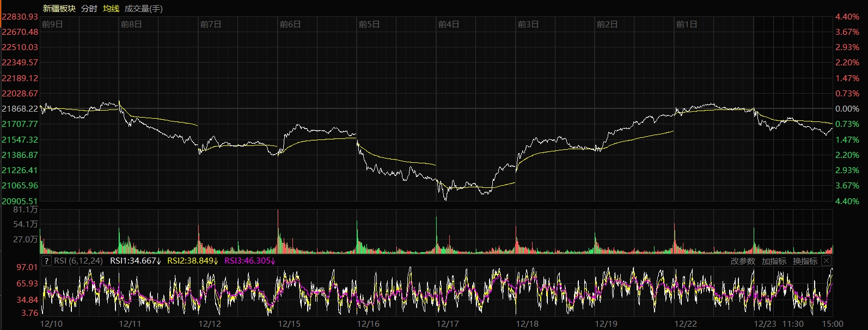Viewport: 868px width, 330px height.
Task: Select the 12/17 date on time axis
Action: (x=448, y=324)
